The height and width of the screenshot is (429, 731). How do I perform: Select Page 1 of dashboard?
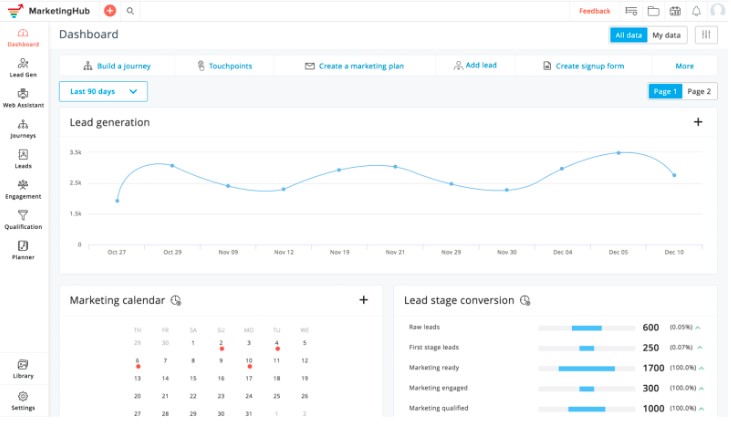click(665, 91)
